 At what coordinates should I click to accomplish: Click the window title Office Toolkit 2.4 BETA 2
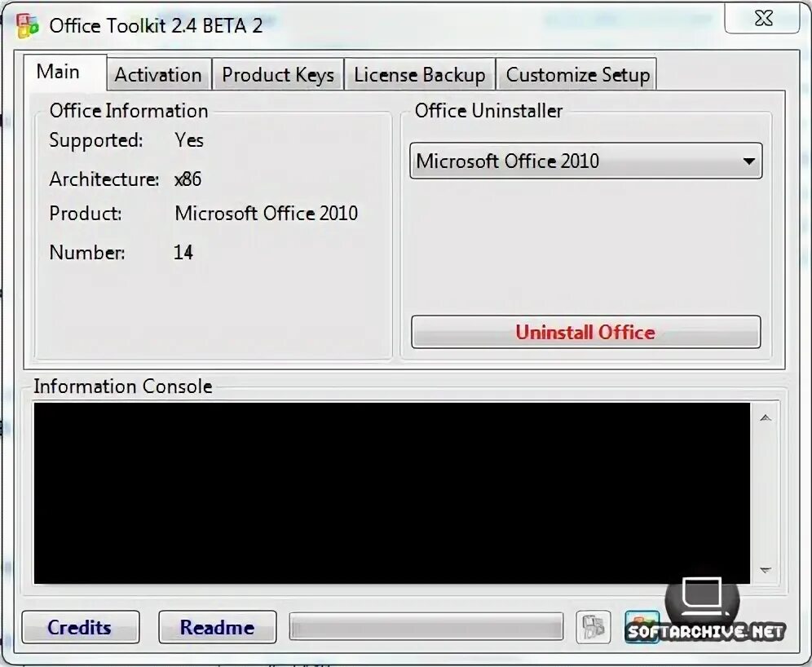point(156,25)
